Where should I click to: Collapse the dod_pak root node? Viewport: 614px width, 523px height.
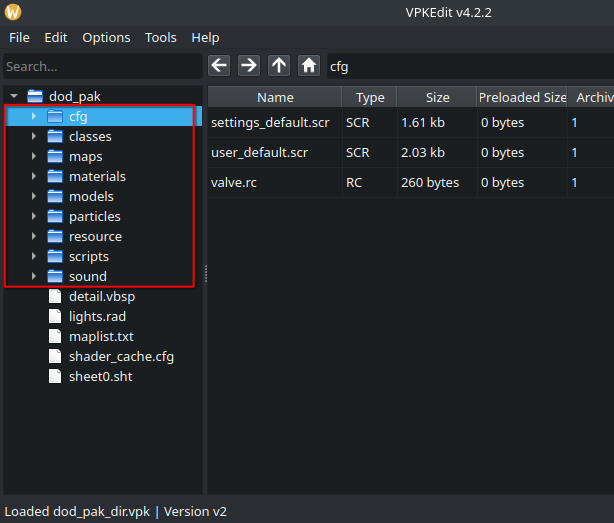coord(13,97)
